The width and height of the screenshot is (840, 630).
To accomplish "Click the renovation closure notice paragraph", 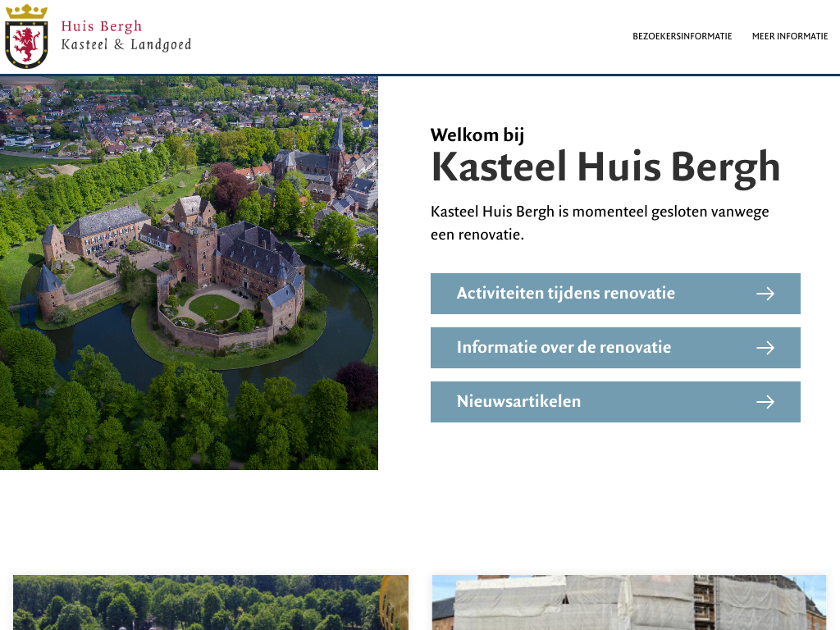I will pyautogui.click(x=599, y=223).
